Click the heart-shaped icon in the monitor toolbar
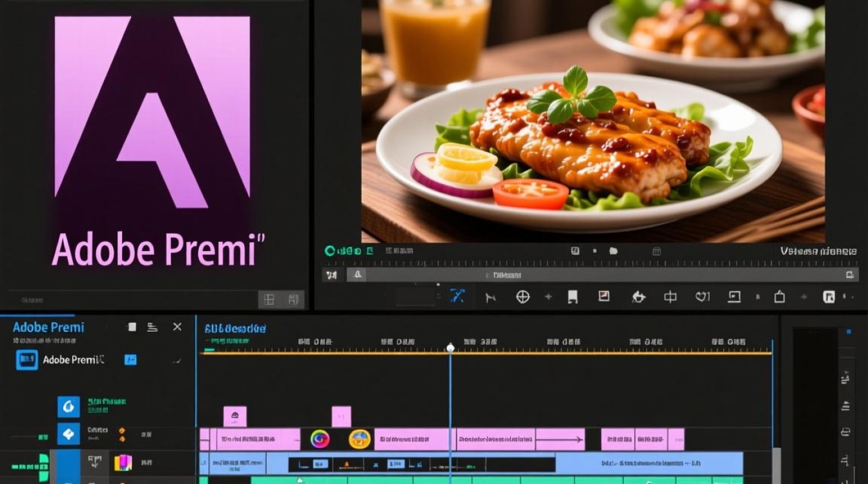 click(x=703, y=297)
